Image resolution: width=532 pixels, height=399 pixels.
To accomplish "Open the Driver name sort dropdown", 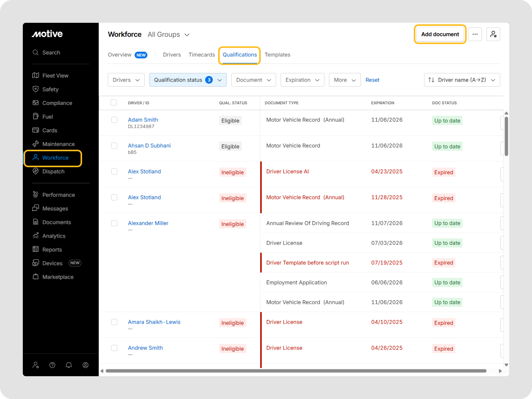I will (x=462, y=80).
